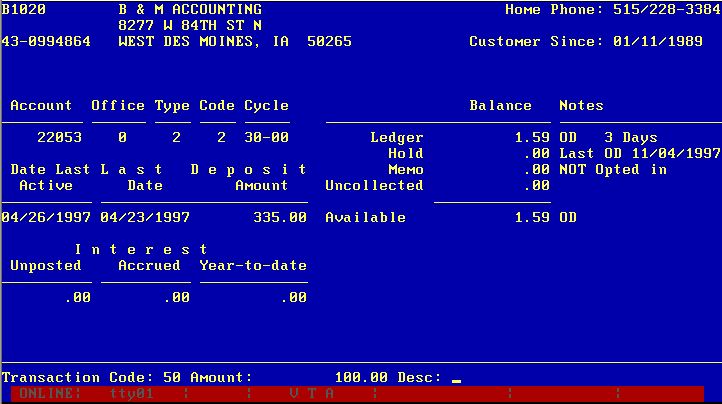This screenshot has width=722, height=404.
Task: Select WEST DES MOINES, IA 50265 line
Action: pyautogui.click(x=235, y=41)
